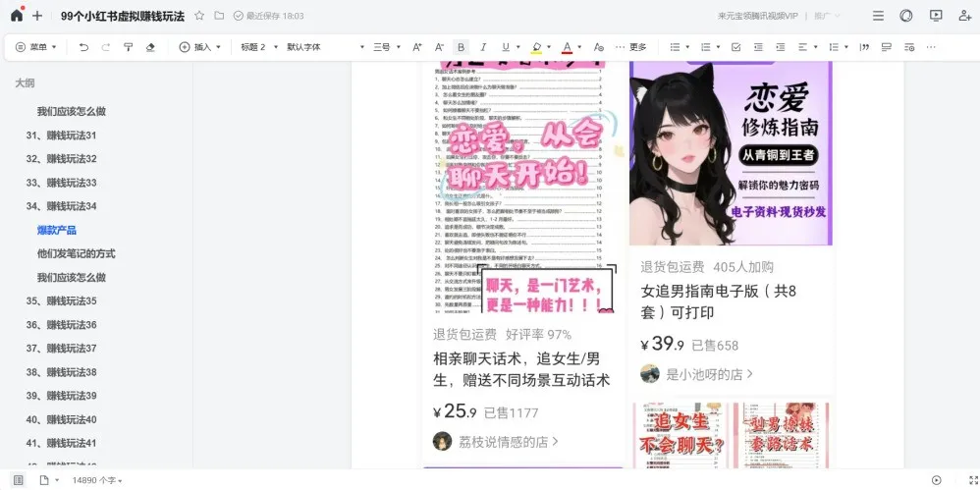This screenshot has width=980, height=490.
Task: Select the format painter tool
Action: click(x=128, y=47)
